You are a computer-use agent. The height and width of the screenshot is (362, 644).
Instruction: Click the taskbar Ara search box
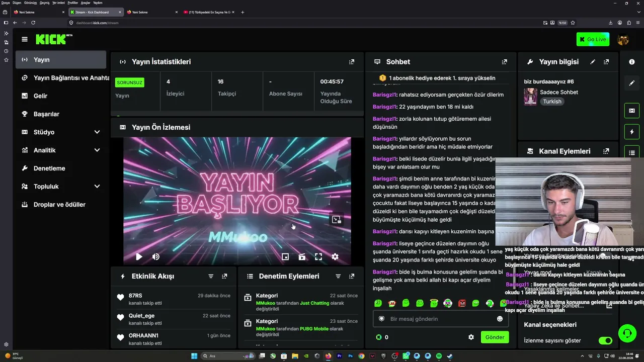pos(227,356)
